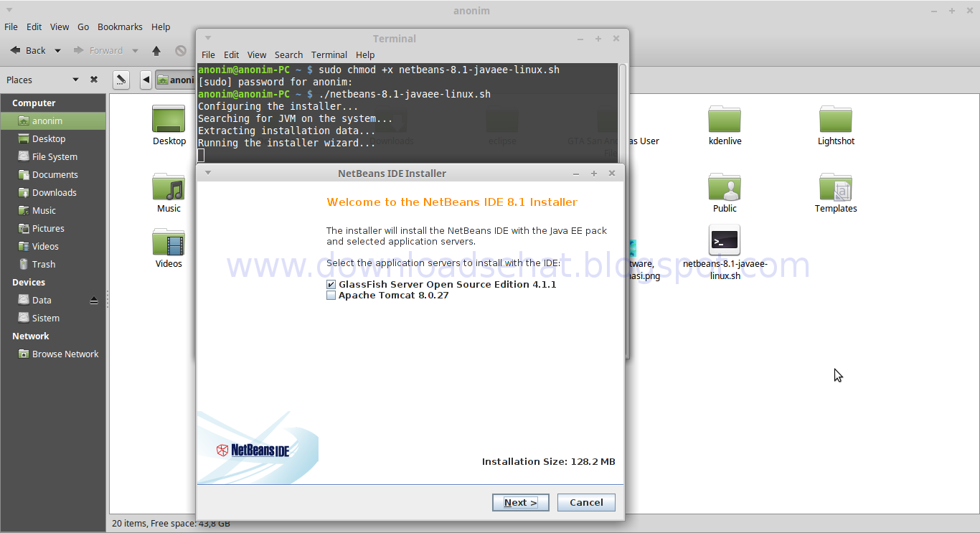
Task: Open the Terminal window menu triangle
Action: point(208,38)
